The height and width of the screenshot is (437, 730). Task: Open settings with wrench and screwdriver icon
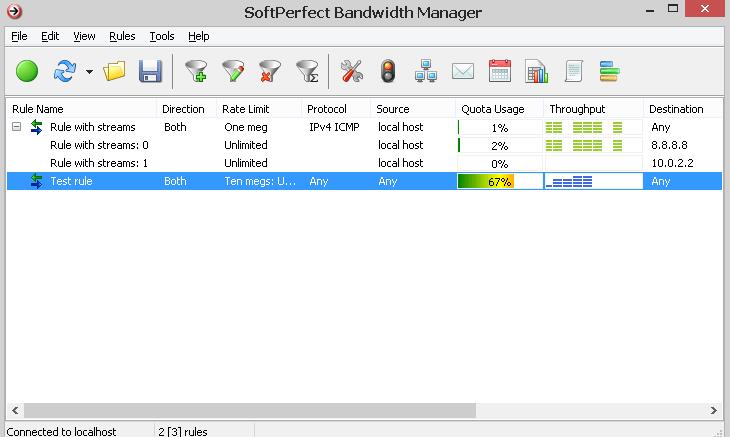[351, 71]
